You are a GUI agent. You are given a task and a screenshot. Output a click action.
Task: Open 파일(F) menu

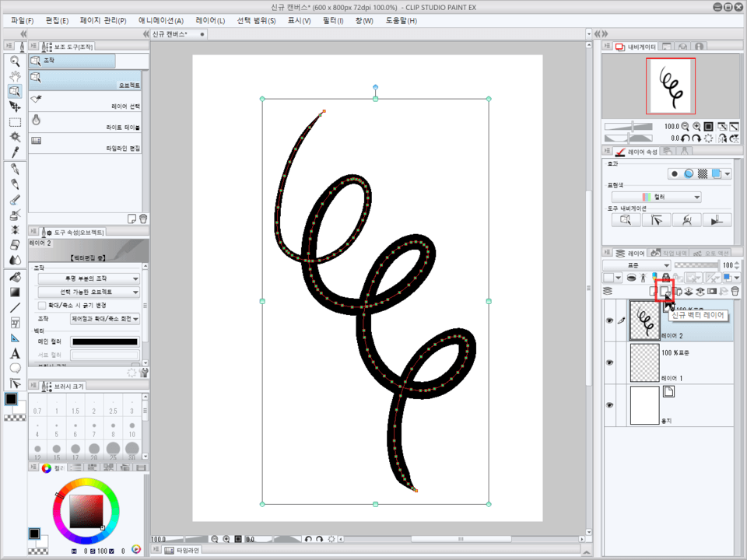click(x=23, y=20)
